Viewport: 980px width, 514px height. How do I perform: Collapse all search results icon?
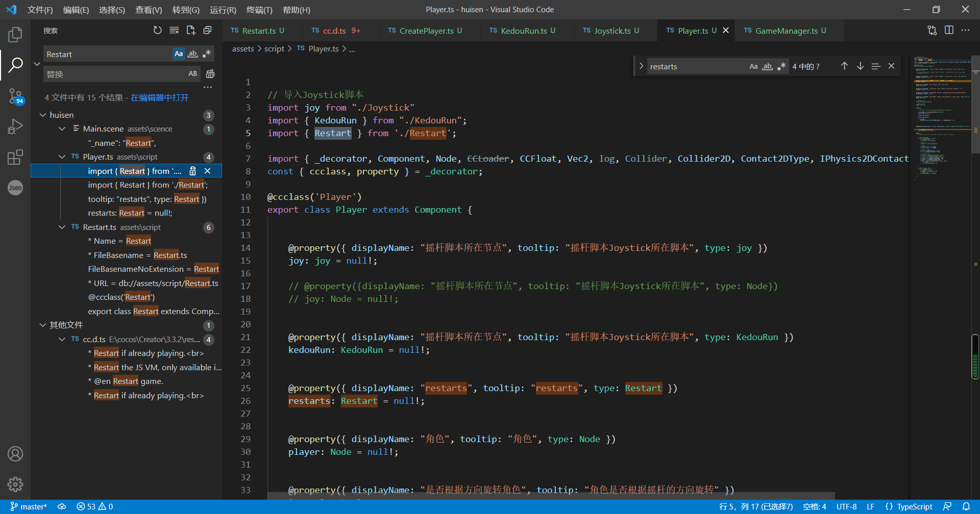tap(207, 31)
